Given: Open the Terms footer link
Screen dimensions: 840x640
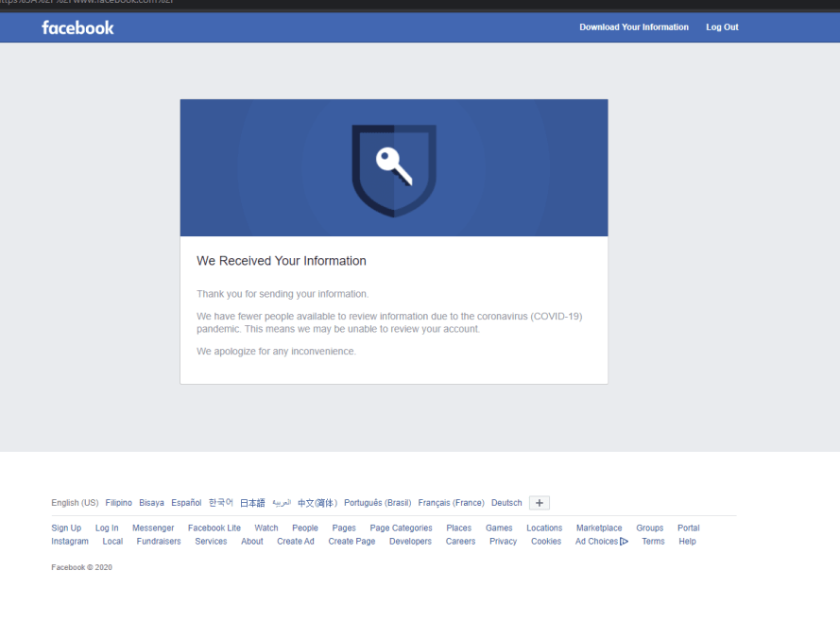Looking at the screenshot, I should 653,542.
